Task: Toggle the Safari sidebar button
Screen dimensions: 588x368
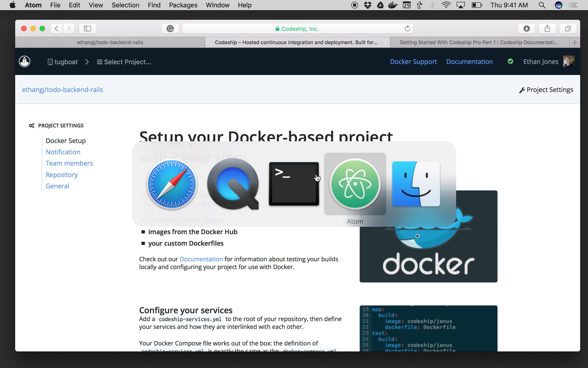Action: pos(87,29)
